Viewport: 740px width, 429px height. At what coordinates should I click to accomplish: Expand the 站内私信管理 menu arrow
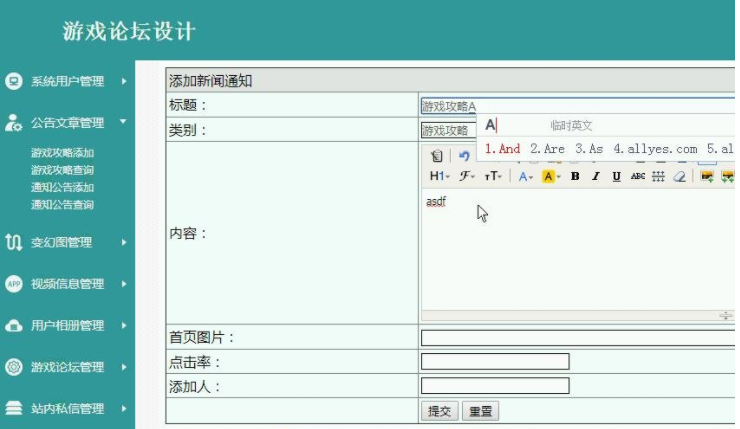(124, 408)
